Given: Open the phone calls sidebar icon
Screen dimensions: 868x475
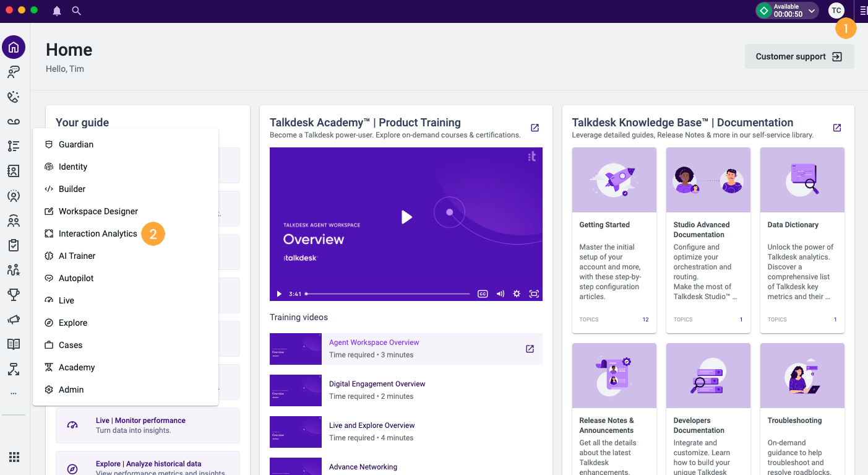Looking at the screenshot, I should point(14,97).
